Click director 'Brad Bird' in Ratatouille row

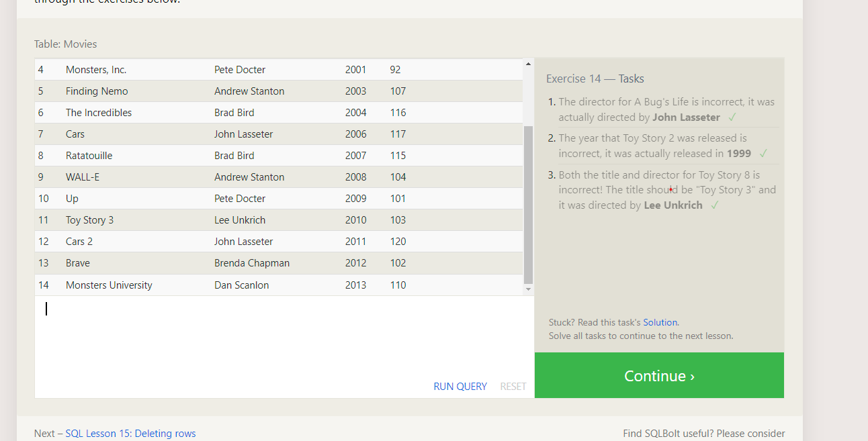coord(234,156)
